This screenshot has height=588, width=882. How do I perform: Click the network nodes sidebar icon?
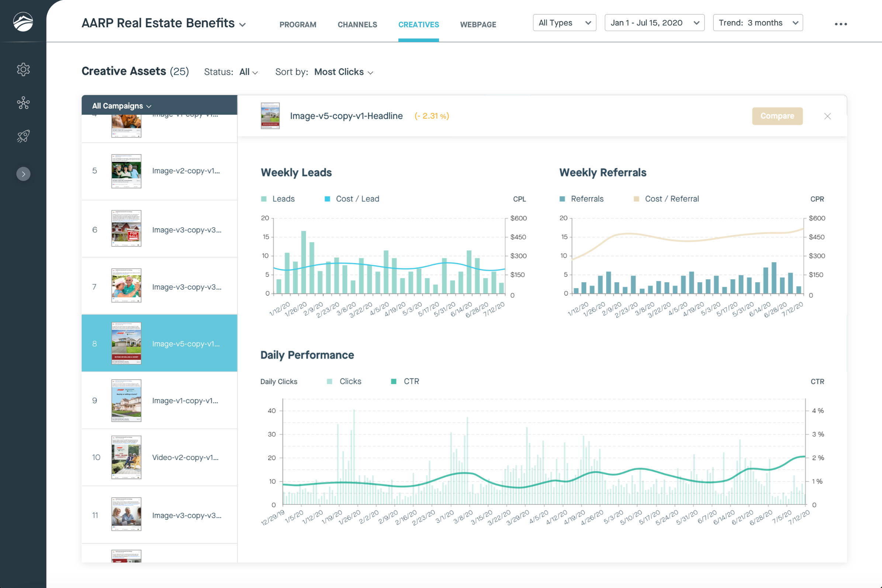pyautogui.click(x=23, y=103)
